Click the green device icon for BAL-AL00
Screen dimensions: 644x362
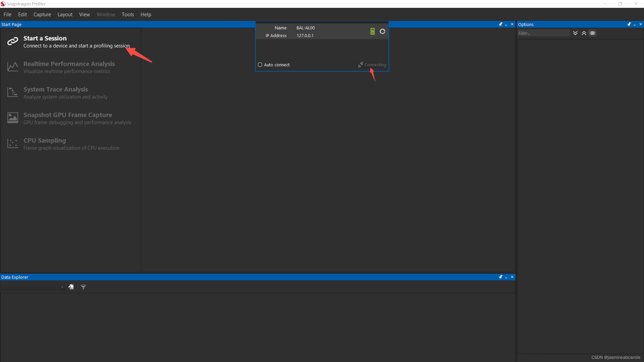click(x=372, y=31)
